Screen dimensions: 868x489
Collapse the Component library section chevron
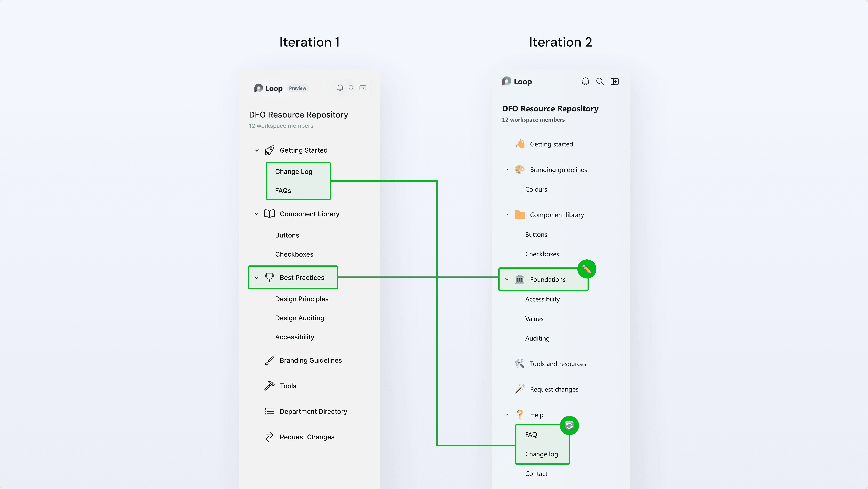pos(507,215)
